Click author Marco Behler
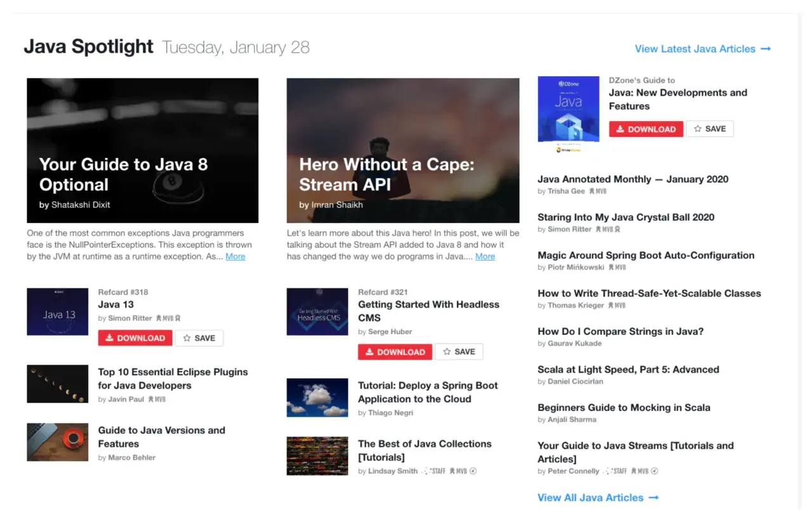812x518 pixels. coord(131,458)
